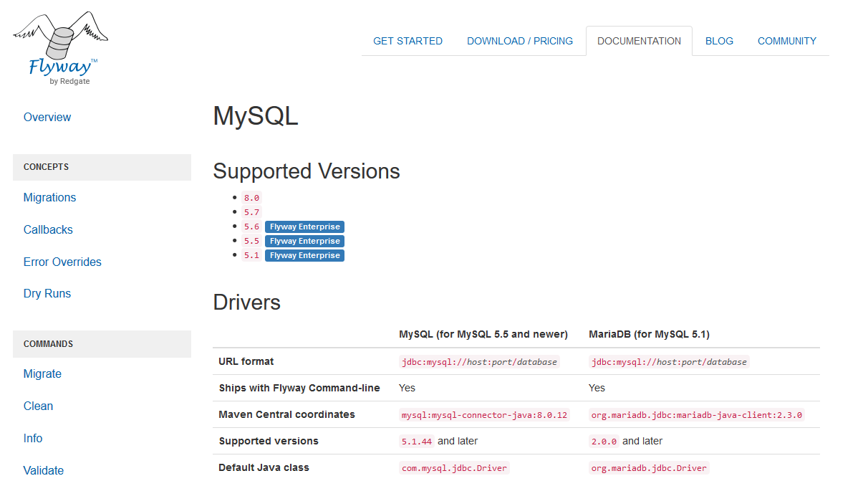Go to Callbacks documentation

pyautogui.click(x=48, y=230)
